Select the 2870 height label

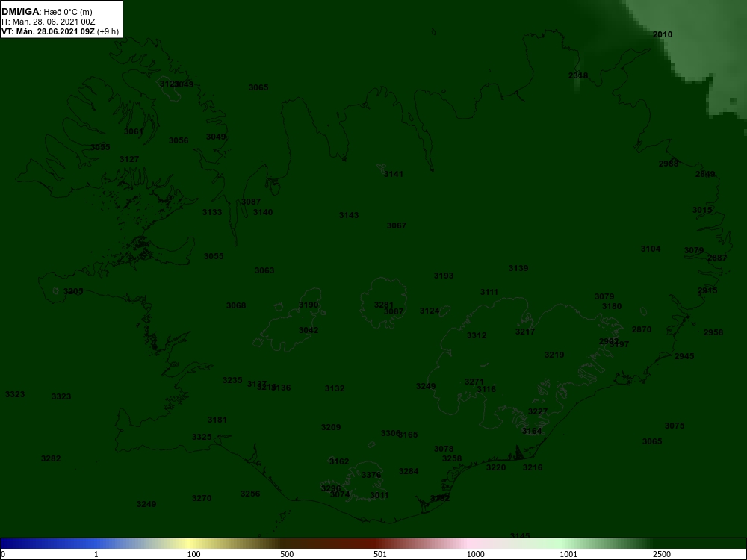(641, 329)
